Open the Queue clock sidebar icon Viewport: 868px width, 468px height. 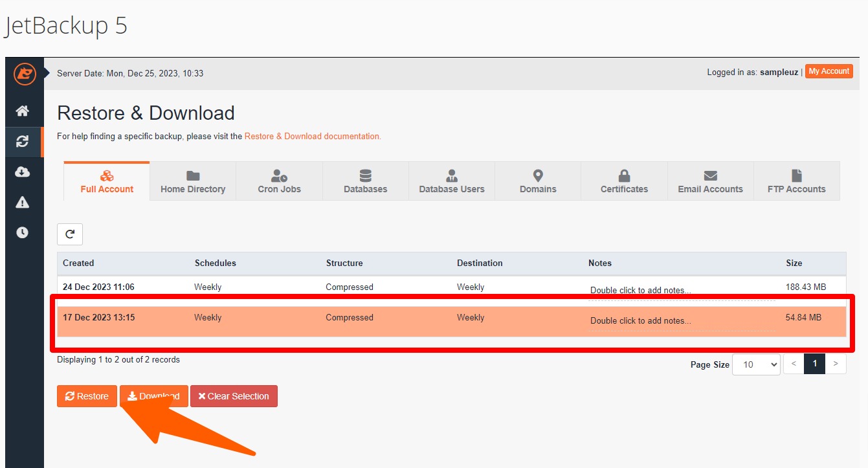(23, 232)
